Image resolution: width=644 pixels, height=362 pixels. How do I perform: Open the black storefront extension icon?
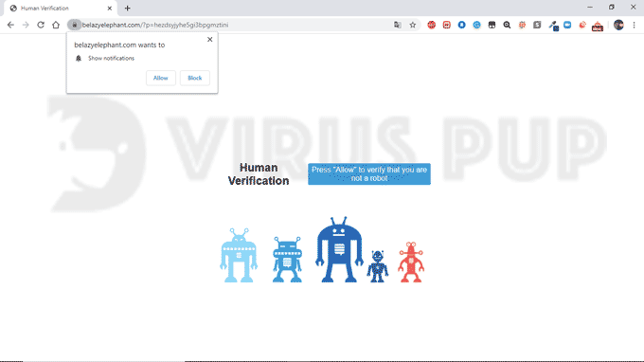point(492,25)
